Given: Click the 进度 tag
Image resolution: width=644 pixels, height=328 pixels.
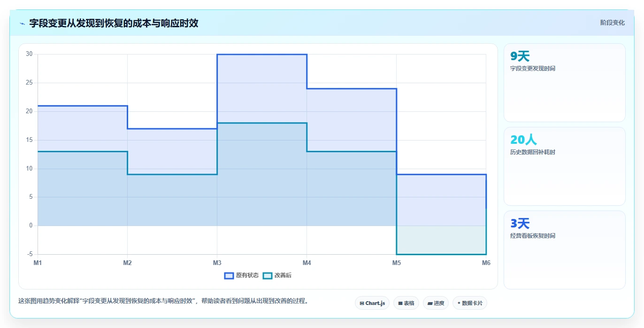Looking at the screenshot, I should coord(436,303).
